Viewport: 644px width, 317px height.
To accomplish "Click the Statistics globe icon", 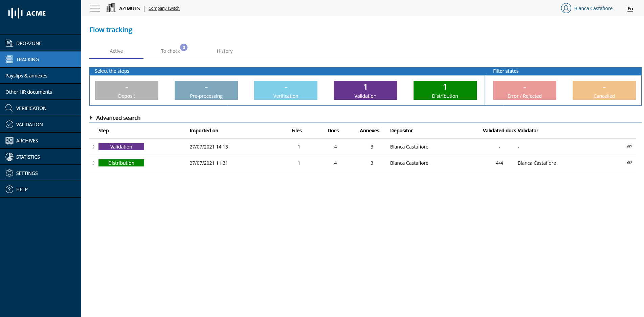I will [x=9, y=157].
